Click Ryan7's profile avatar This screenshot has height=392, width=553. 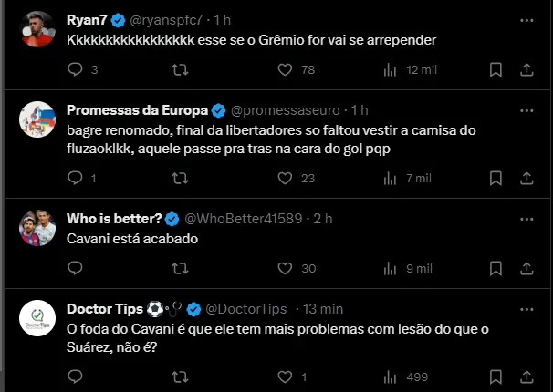pos(36,31)
